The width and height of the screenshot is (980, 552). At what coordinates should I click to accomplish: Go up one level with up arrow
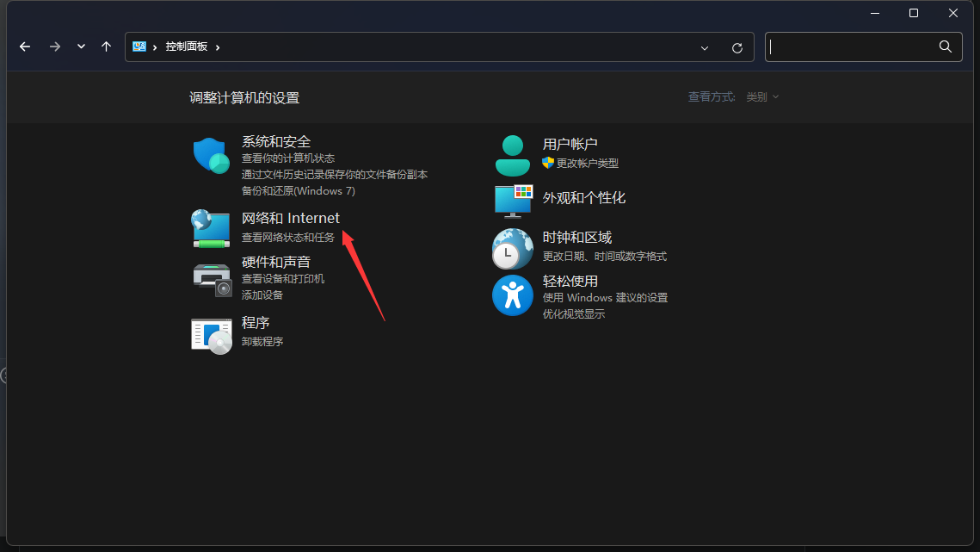(106, 47)
